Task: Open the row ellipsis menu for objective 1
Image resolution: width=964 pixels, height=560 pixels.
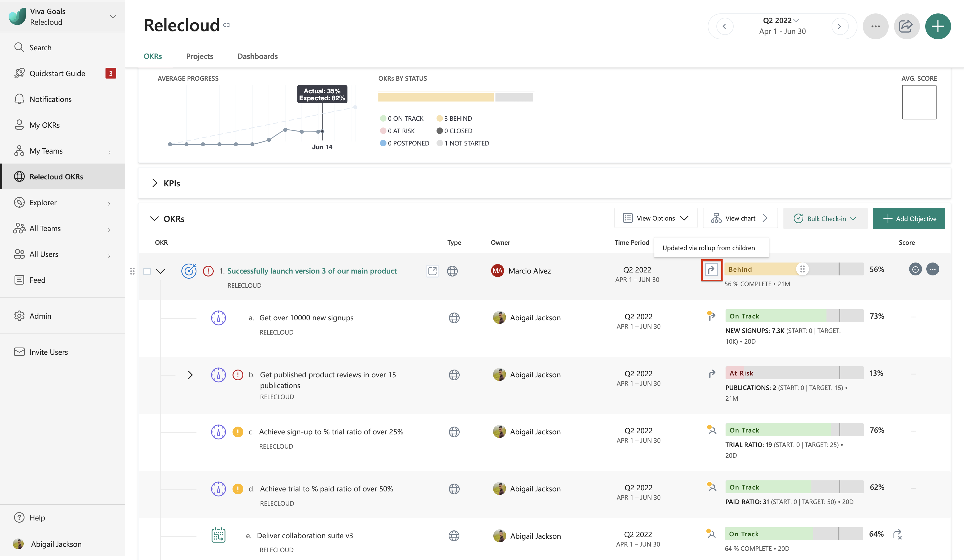Action: [933, 270]
